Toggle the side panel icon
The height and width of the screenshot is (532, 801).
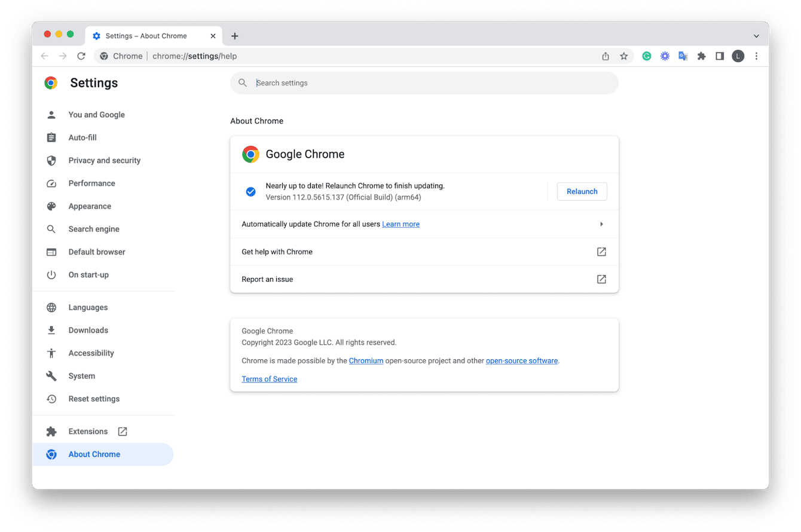coord(720,56)
